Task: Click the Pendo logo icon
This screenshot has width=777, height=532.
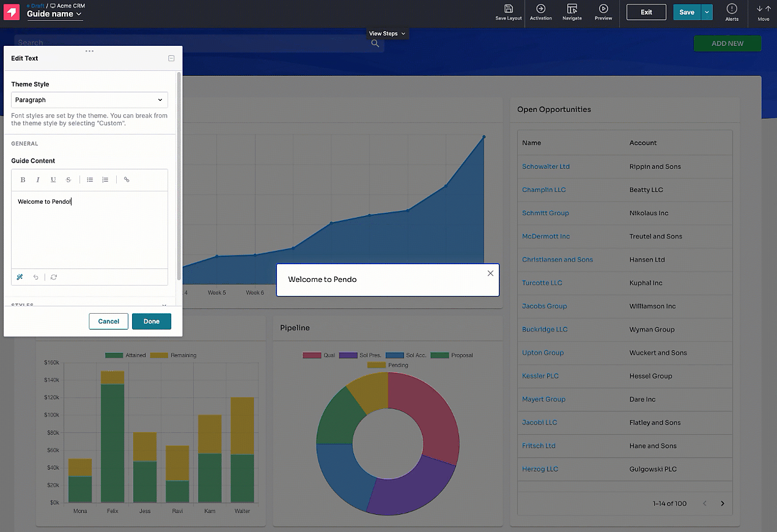Action: (x=12, y=12)
